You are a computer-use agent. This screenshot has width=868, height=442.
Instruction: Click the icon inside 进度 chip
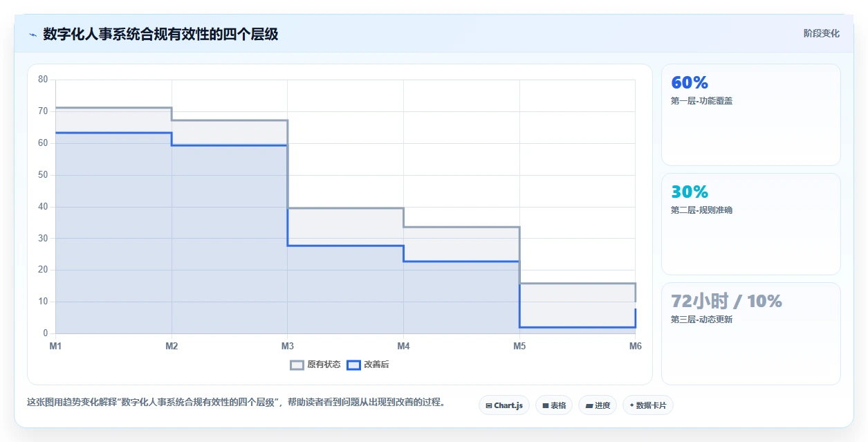pyautogui.click(x=589, y=406)
